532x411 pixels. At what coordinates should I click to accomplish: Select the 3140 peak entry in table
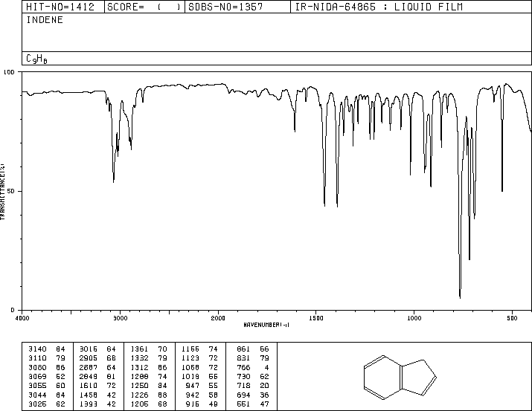click(x=47, y=349)
